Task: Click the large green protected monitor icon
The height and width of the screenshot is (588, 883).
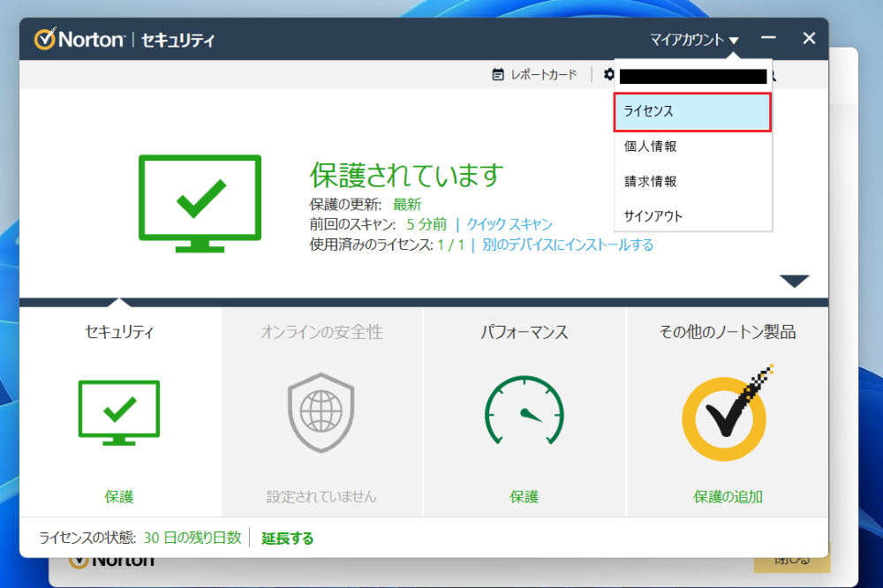Action: (200, 204)
